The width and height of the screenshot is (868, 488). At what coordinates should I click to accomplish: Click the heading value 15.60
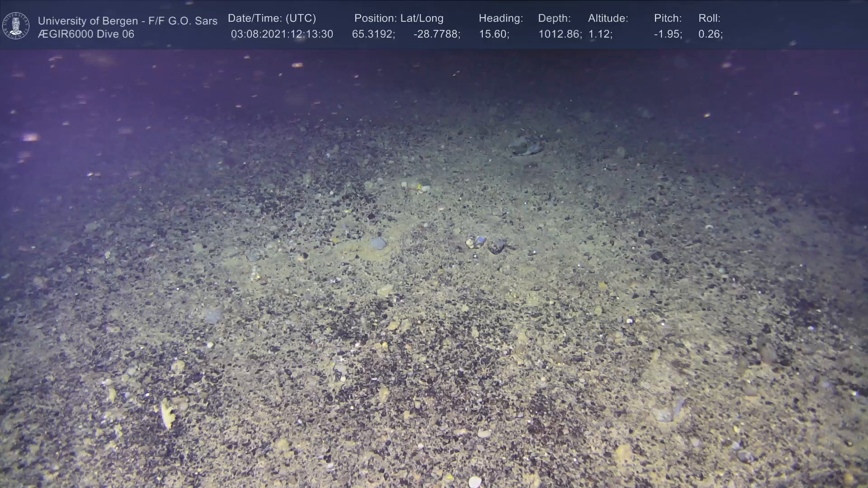494,34
